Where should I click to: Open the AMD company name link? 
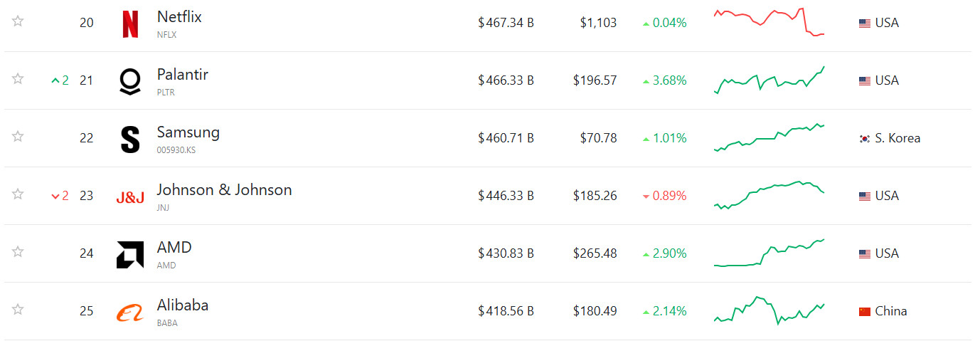point(174,248)
